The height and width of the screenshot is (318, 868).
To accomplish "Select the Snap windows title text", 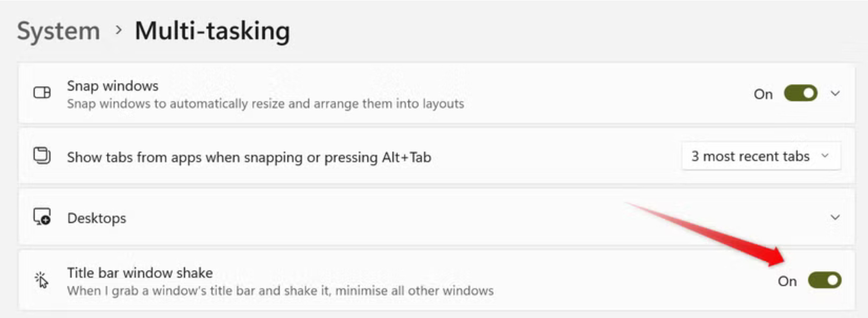I will 113,85.
